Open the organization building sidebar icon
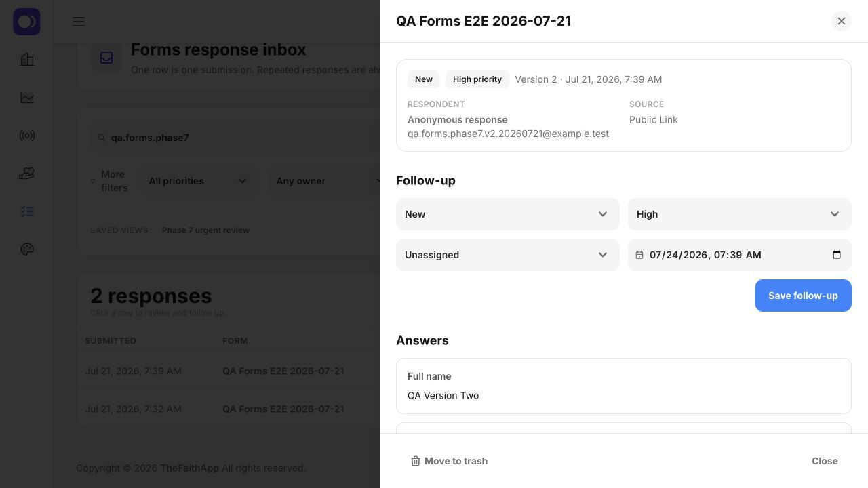 point(27,60)
